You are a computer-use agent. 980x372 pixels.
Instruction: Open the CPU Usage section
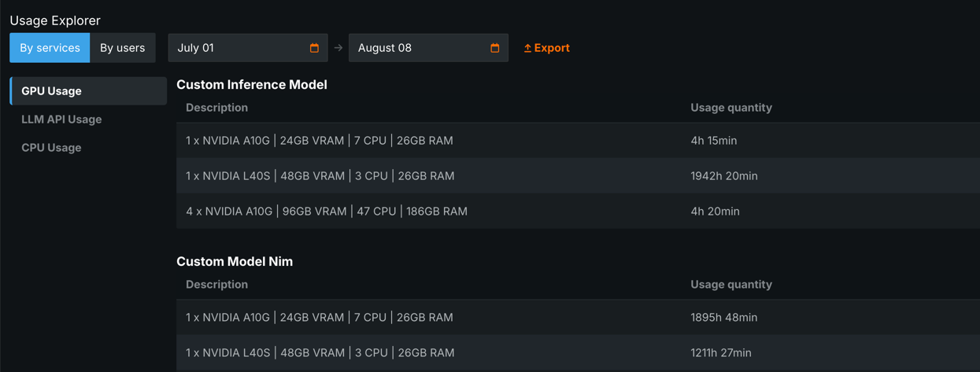pyautogui.click(x=51, y=148)
